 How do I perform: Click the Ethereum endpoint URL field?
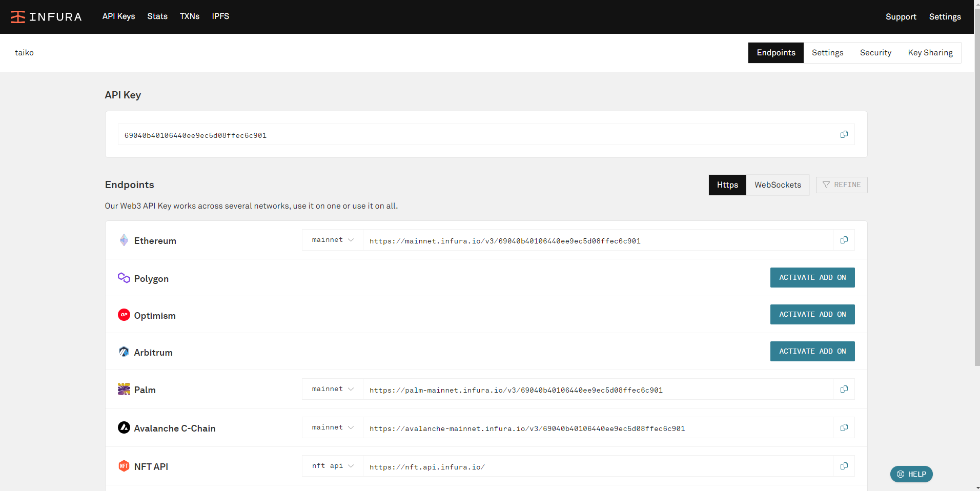pos(598,240)
